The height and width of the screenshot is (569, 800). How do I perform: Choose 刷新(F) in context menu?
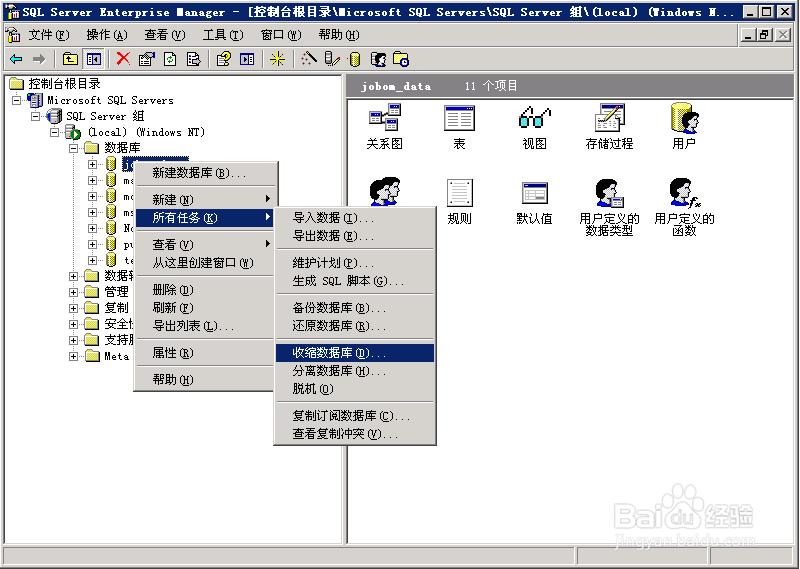point(205,308)
